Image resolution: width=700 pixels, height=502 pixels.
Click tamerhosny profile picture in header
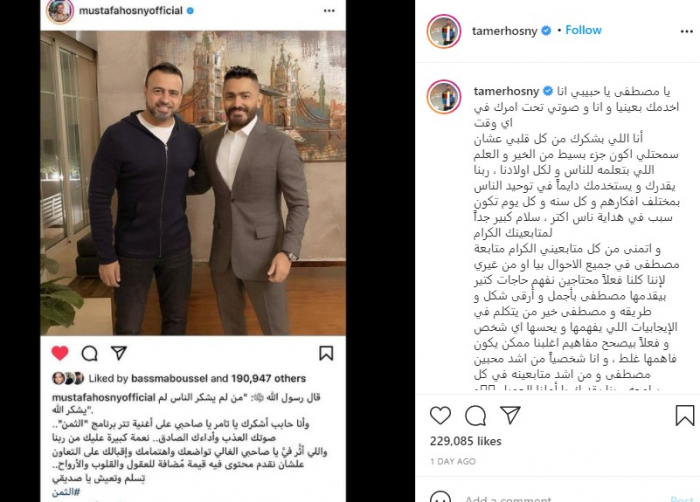pyautogui.click(x=444, y=31)
